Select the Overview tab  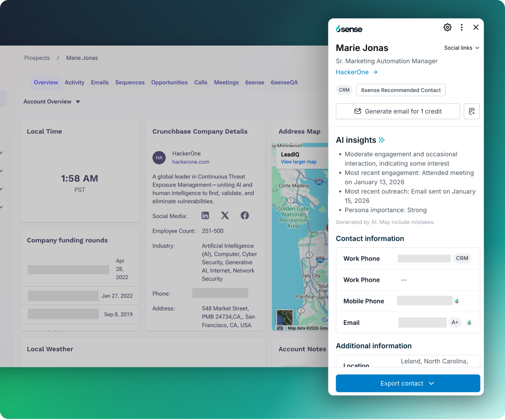pyautogui.click(x=46, y=82)
